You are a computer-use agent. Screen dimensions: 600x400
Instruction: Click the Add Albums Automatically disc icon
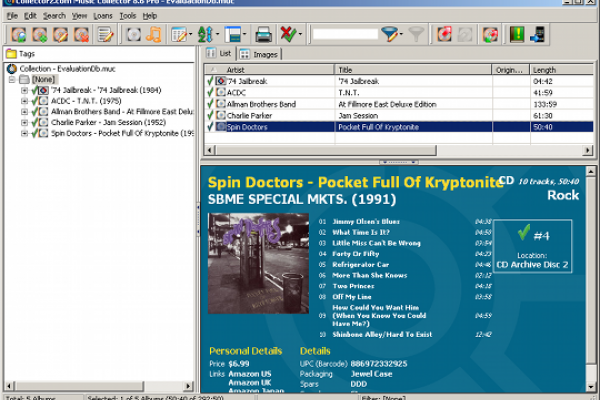click(x=18, y=35)
